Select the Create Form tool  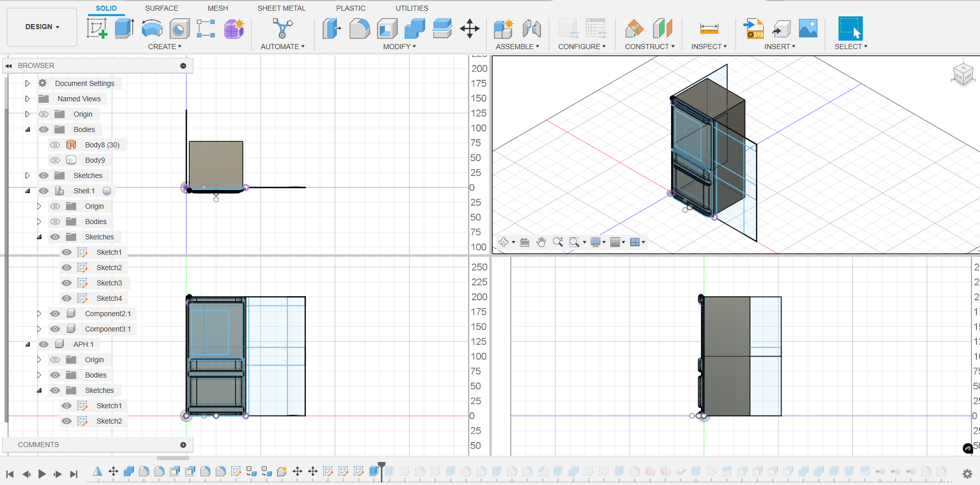tap(234, 29)
